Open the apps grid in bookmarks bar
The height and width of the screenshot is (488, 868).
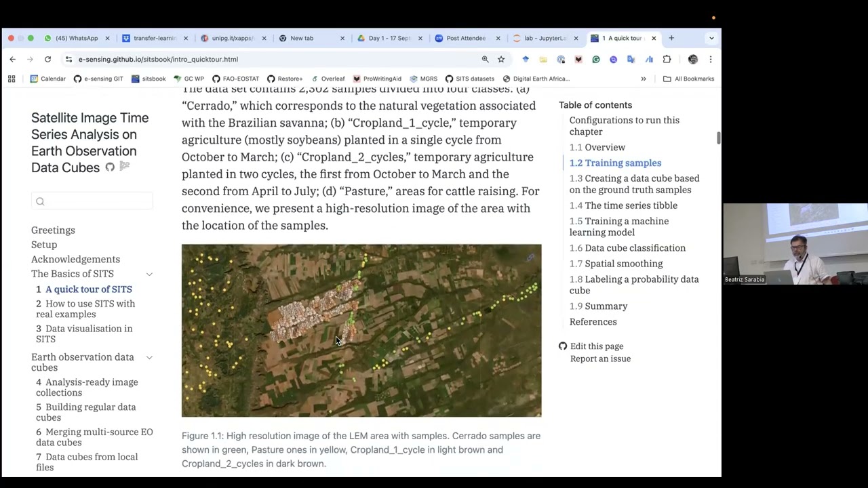pyautogui.click(x=12, y=79)
